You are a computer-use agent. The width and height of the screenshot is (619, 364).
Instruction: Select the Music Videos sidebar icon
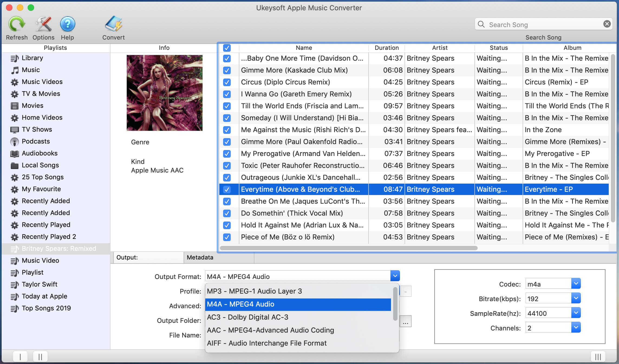14,81
